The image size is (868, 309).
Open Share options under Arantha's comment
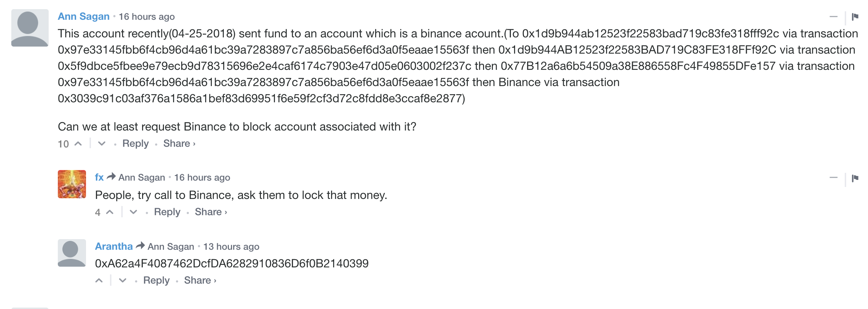200,280
